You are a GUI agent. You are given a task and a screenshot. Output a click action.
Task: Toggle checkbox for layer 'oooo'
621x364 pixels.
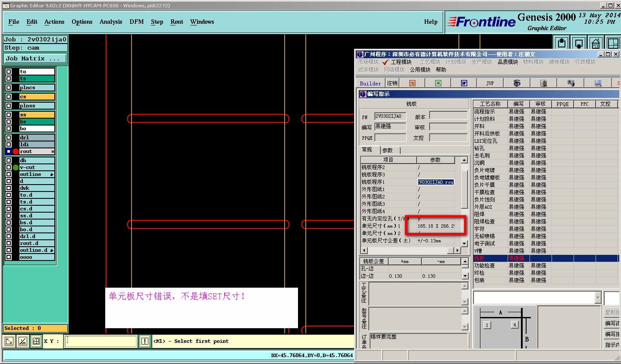click(x=9, y=257)
